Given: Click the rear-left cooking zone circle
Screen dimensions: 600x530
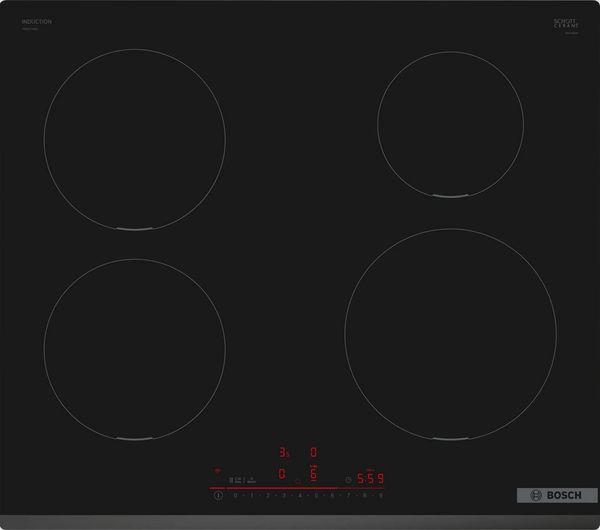Looking at the screenshot, I should [135, 139].
